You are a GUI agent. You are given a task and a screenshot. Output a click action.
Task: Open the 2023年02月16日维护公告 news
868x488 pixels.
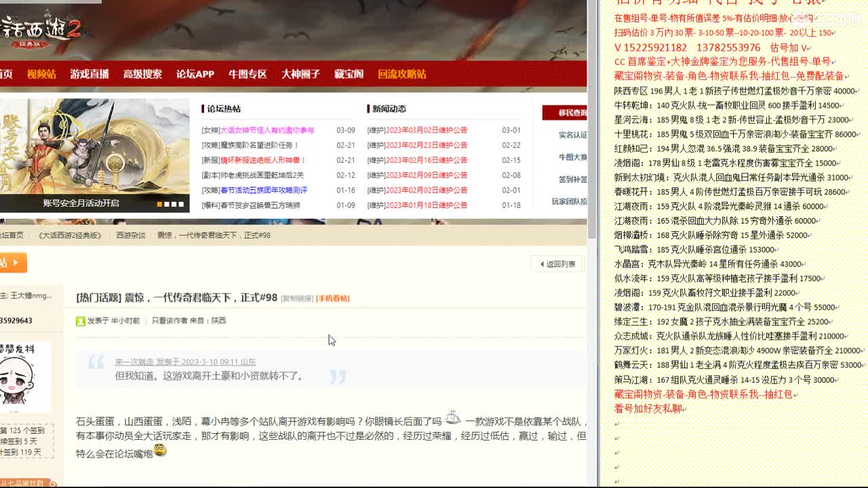click(427, 160)
